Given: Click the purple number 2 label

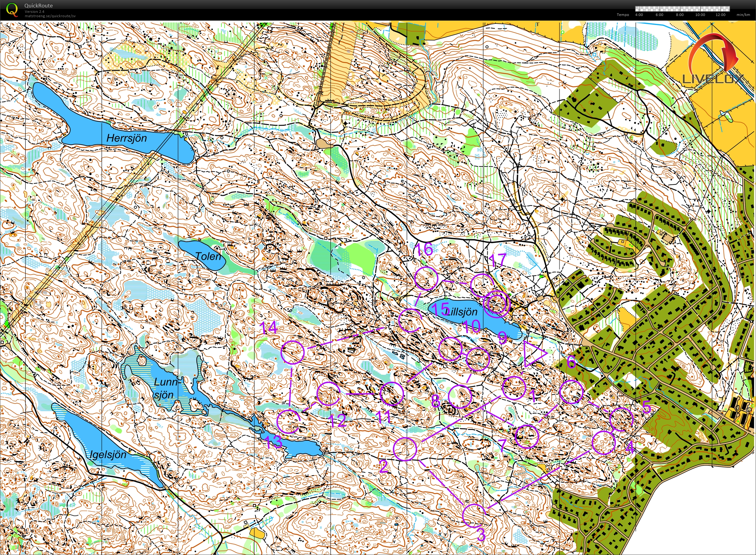Looking at the screenshot, I should (x=384, y=467).
